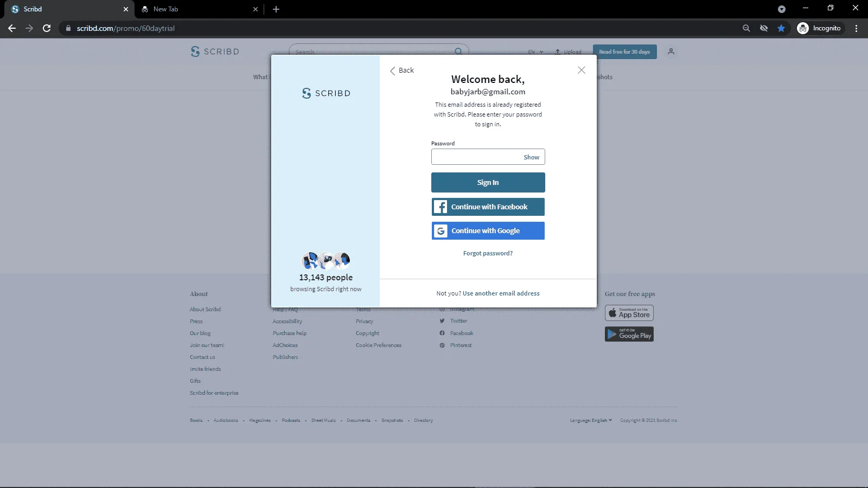Screen dimensions: 868x488
Task: Open Podcasts link in footer bottom row
Action: (291, 420)
